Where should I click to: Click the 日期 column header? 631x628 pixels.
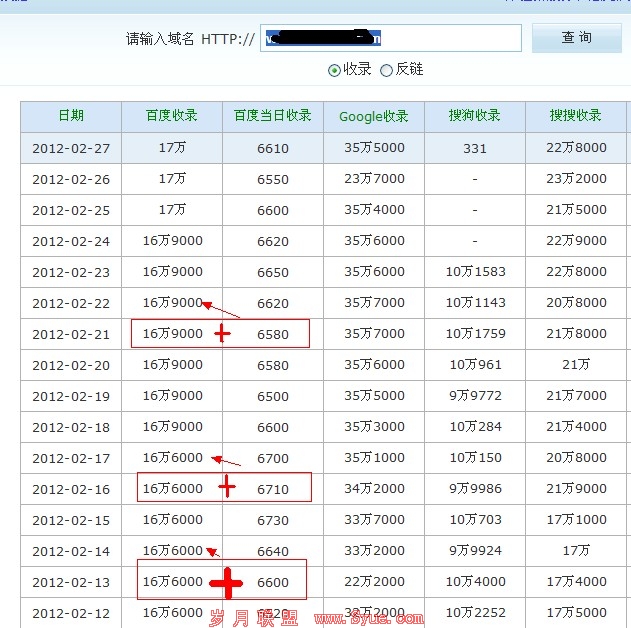[x=71, y=116]
